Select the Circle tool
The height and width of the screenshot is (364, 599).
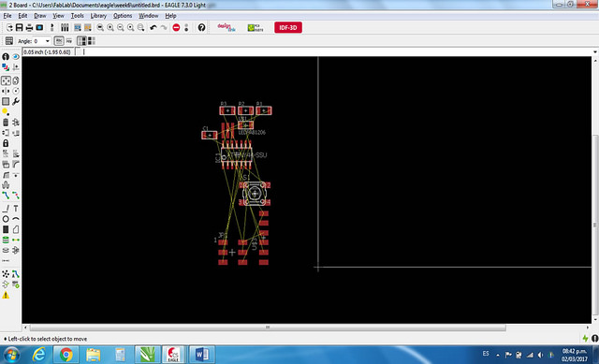[x=6, y=219]
